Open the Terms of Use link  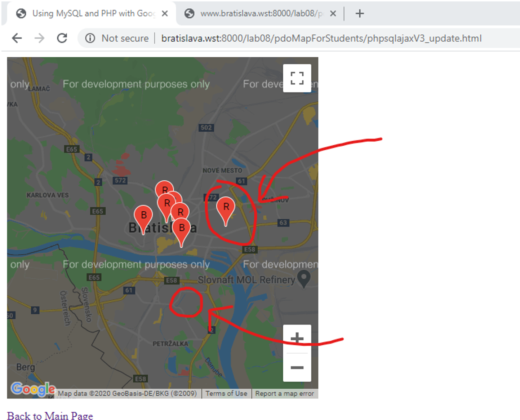226,393
